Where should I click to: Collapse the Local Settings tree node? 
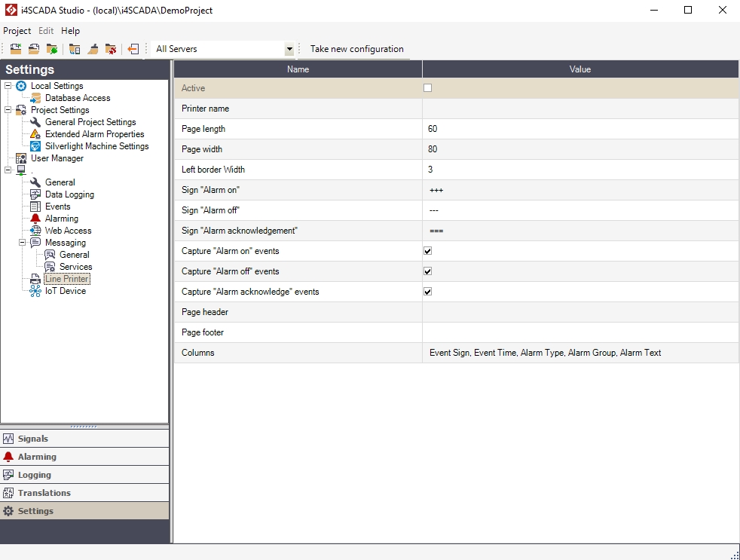[x=8, y=86]
